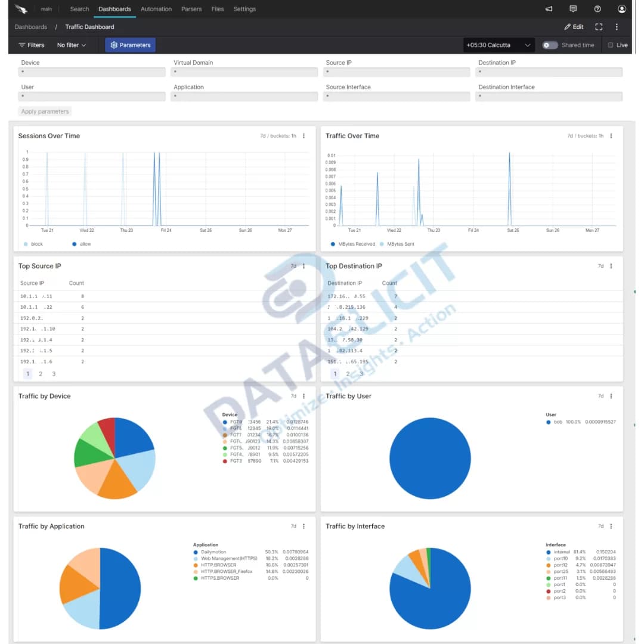Click the Edit dashboard button

pos(573,26)
